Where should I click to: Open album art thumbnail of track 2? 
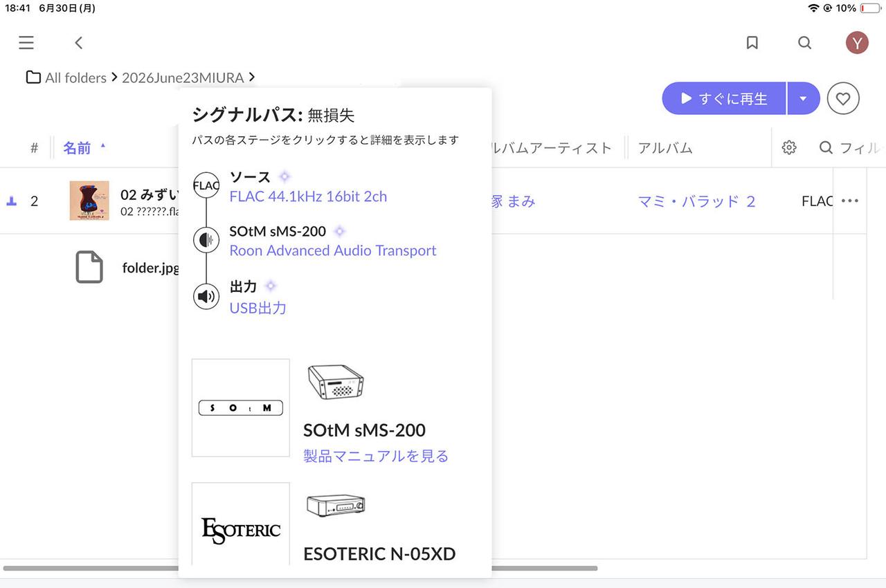pyautogui.click(x=89, y=201)
